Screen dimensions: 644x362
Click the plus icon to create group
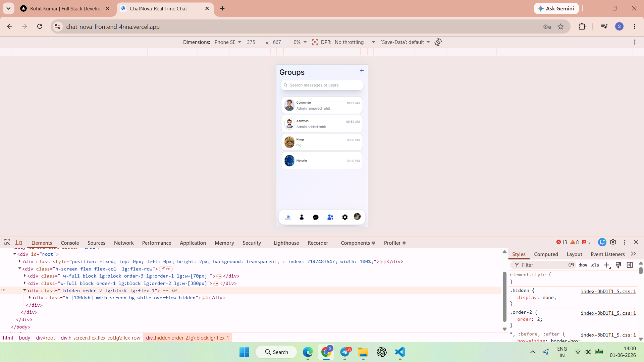(x=362, y=70)
